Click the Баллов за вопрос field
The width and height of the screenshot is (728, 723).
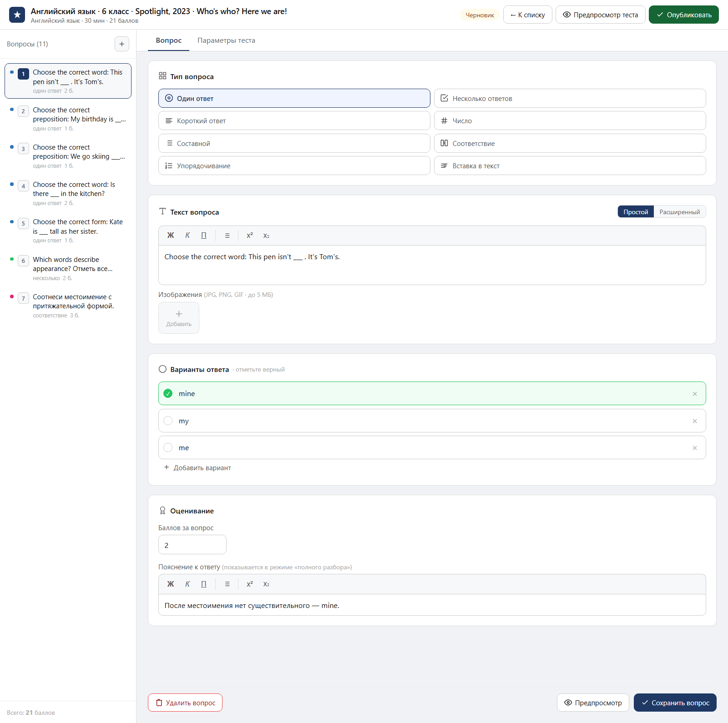click(x=192, y=545)
